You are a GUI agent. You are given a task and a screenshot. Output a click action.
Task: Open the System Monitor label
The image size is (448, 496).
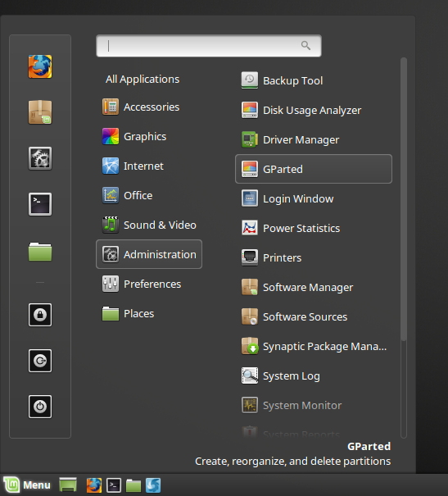[x=302, y=405]
